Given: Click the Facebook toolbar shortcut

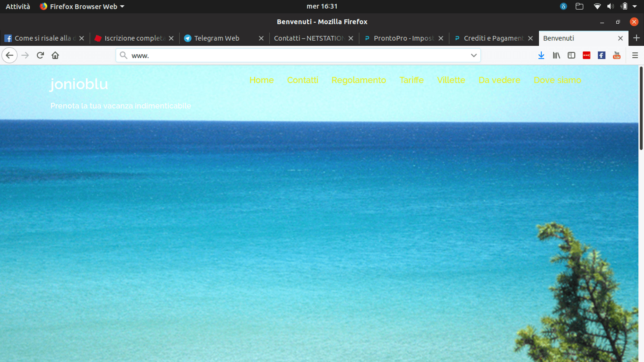Looking at the screenshot, I should [602, 55].
